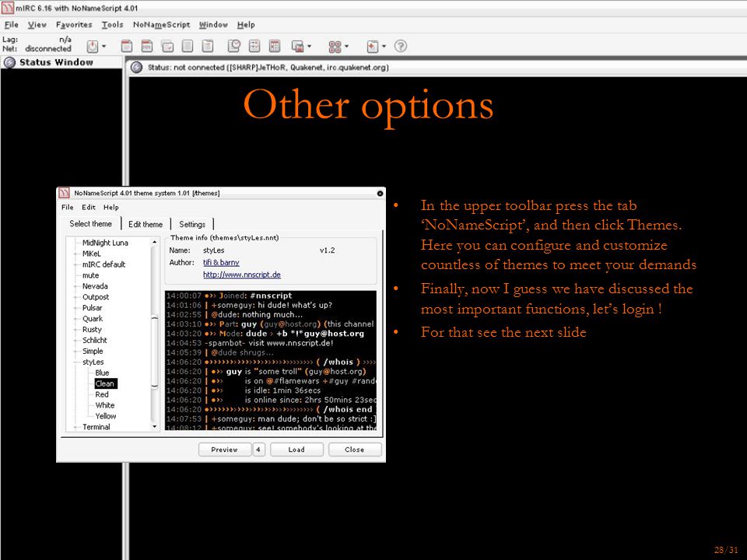Select Schlicht theme
Screen dimensions: 747x560
95,341
